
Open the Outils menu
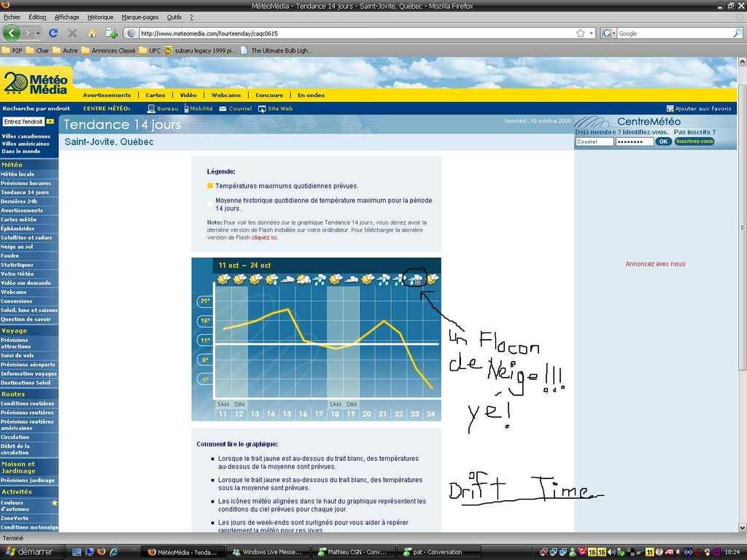point(174,17)
